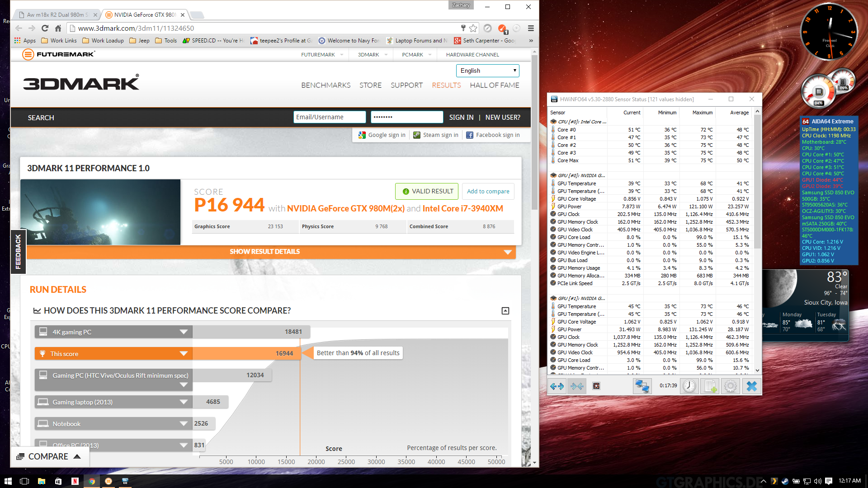Click HWiNFO fan control icon
This screenshot has height=488, width=868.
(x=596, y=386)
